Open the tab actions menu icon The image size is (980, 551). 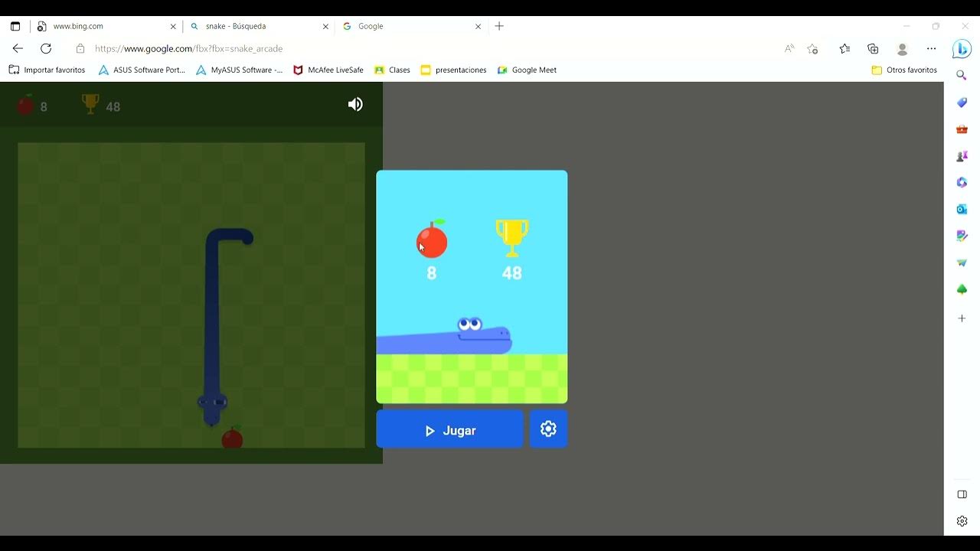[x=15, y=26]
